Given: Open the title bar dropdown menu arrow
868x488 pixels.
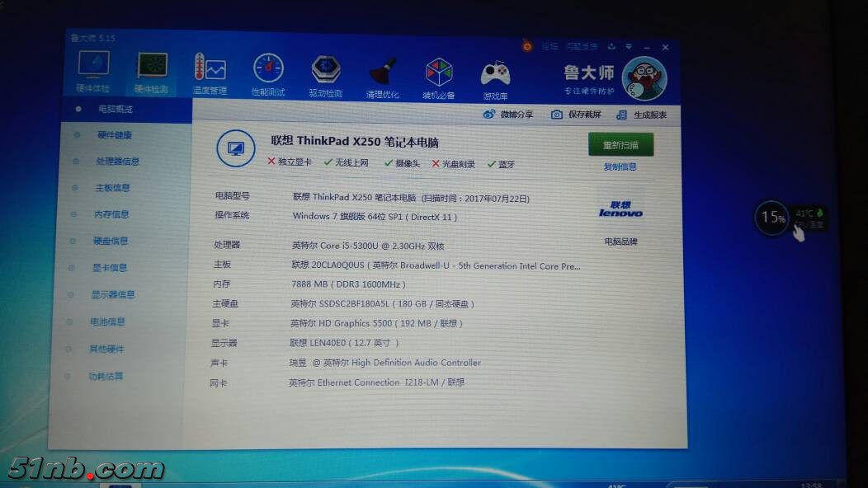Looking at the screenshot, I should (x=629, y=47).
